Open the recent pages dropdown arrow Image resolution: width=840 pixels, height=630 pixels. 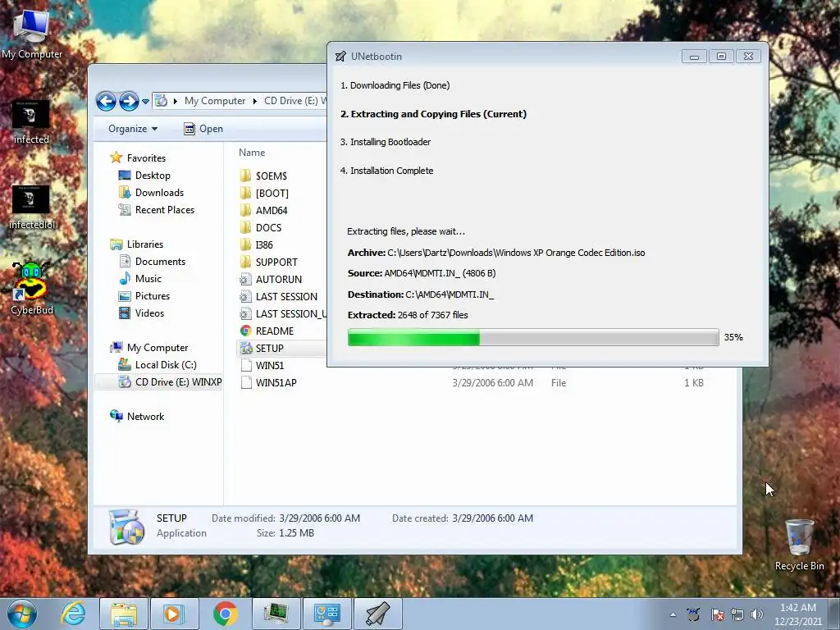pyautogui.click(x=145, y=101)
